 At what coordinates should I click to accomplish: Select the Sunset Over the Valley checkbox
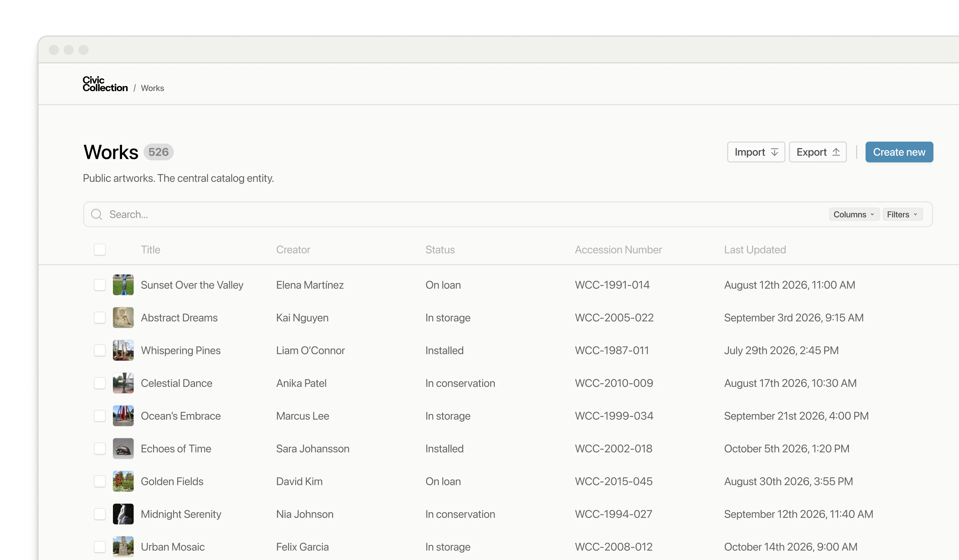pos(100,285)
